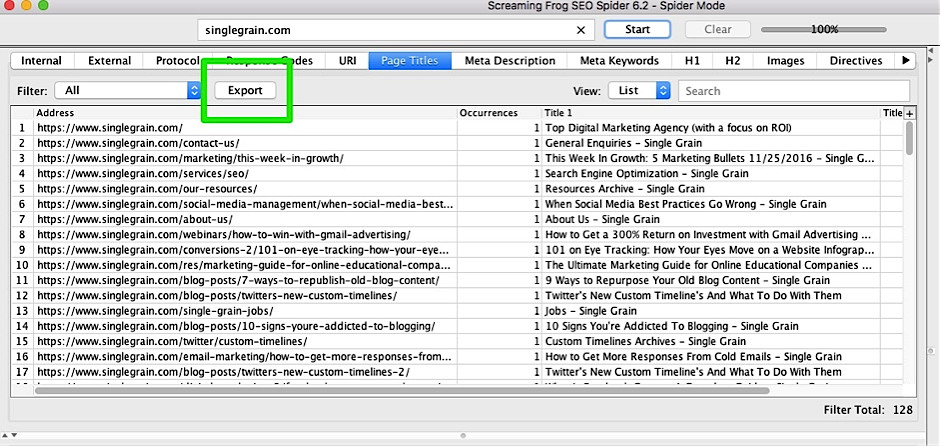Click the horizontal scrollbar under the table
Screen dimensions: 941x446
click(400, 389)
